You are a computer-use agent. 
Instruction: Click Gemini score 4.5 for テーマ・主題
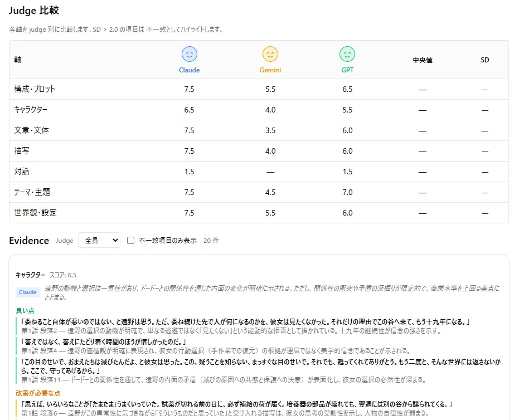tap(270, 192)
